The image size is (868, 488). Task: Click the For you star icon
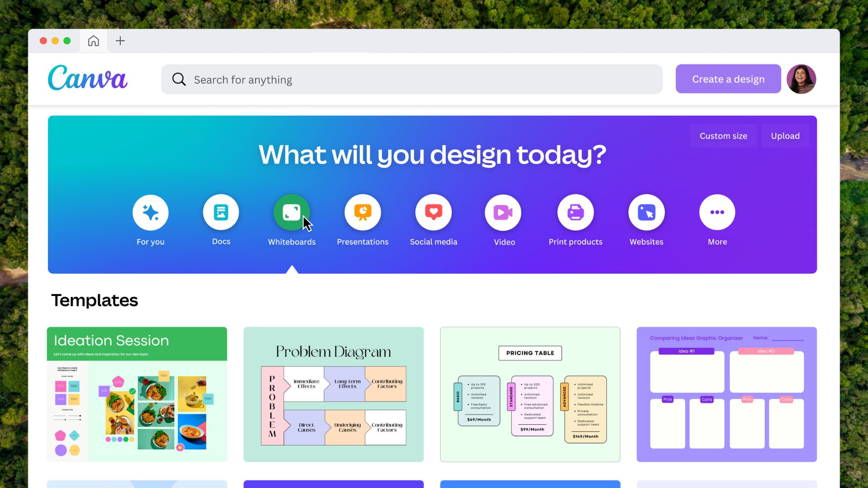point(150,211)
